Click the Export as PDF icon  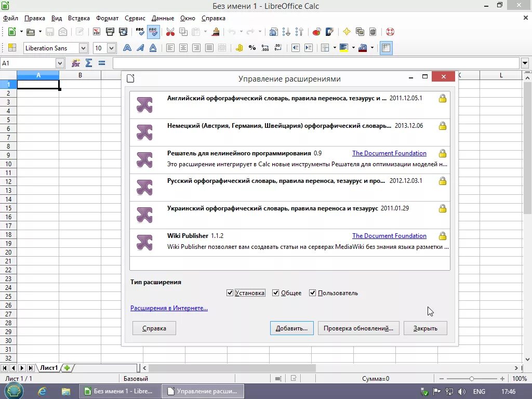[97, 32]
